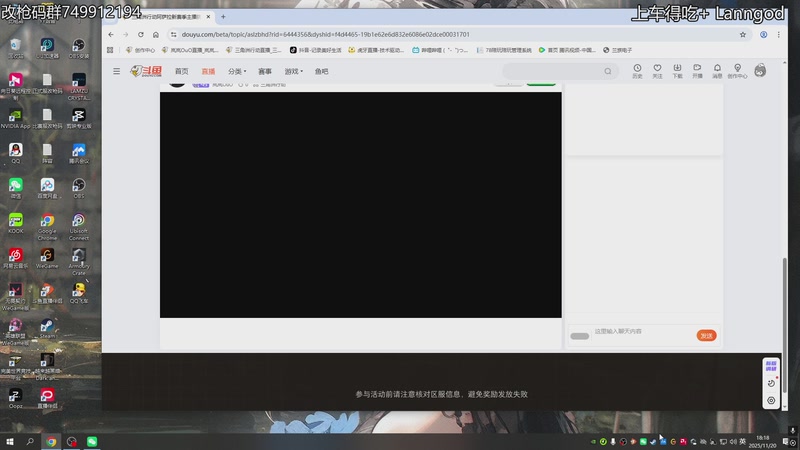Select the NVIDIA App desktop icon
Screen dimensions: 800x450
click(x=15, y=119)
